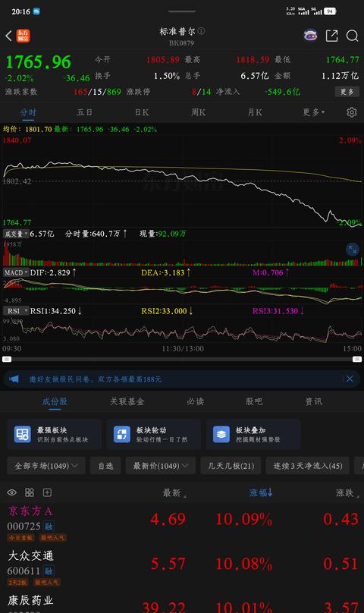364x613 pixels.
Task: Open the 更多 chart period dropdown
Action: tap(313, 112)
